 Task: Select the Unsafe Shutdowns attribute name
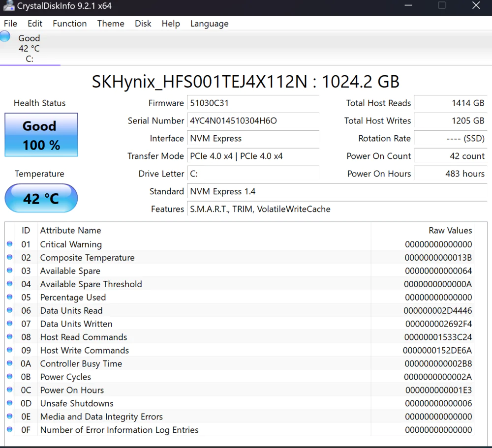click(77, 403)
